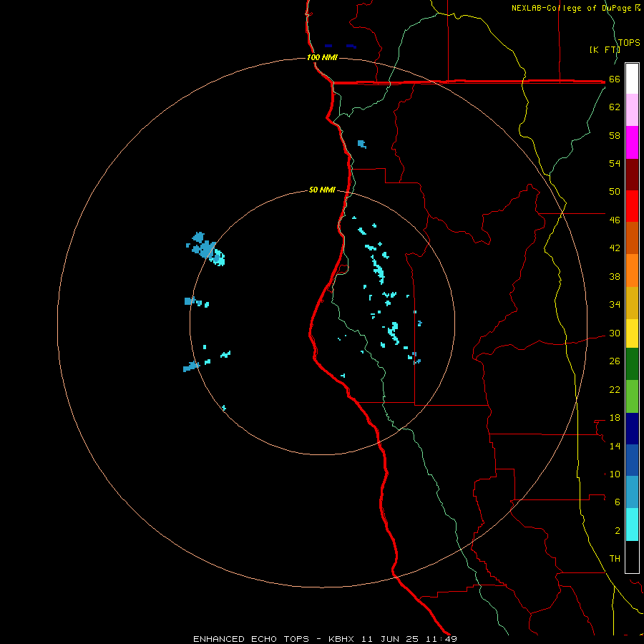Click the '26' legend value
The height and width of the screenshot is (644, 644).
(x=615, y=361)
